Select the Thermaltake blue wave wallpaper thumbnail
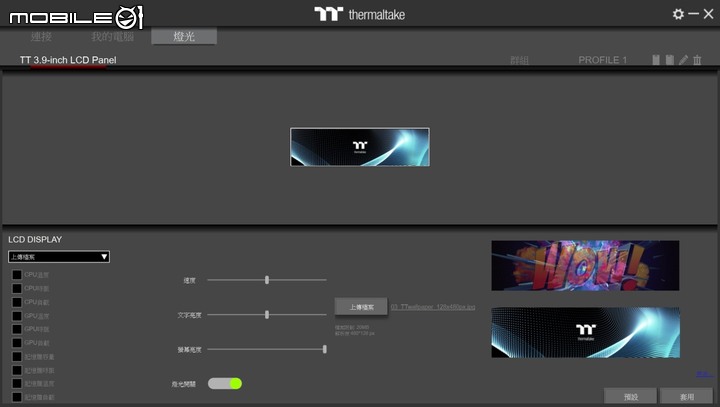The image size is (720, 407). [585, 333]
